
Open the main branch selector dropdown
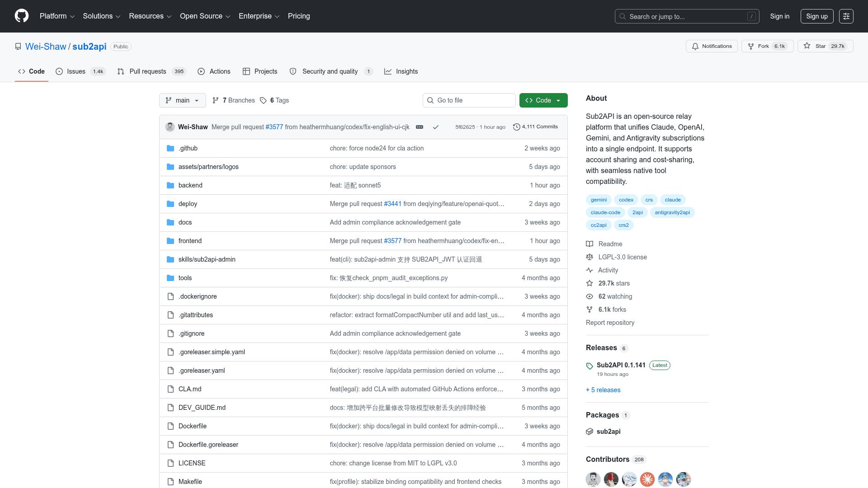(183, 100)
